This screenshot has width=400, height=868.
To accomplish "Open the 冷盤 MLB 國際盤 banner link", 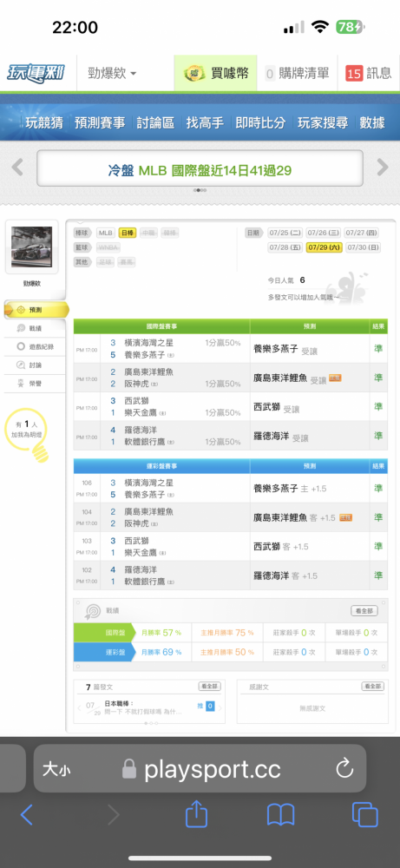I will point(200,170).
